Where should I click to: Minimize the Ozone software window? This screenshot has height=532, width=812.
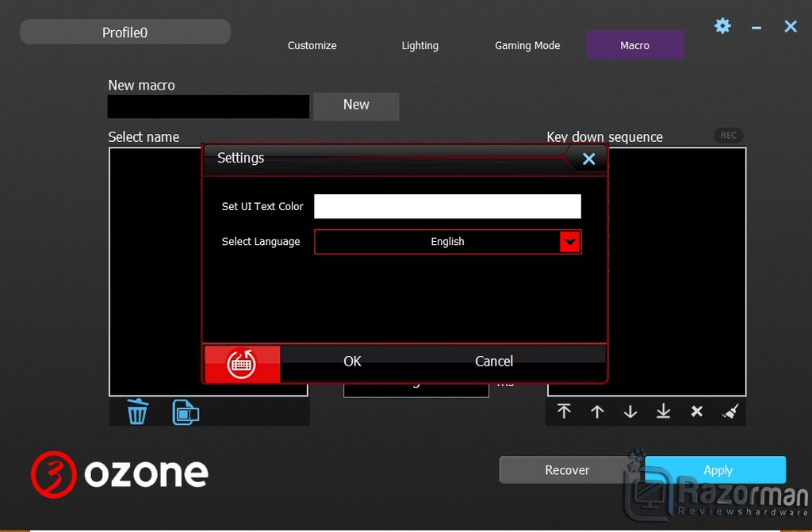pyautogui.click(x=756, y=27)
